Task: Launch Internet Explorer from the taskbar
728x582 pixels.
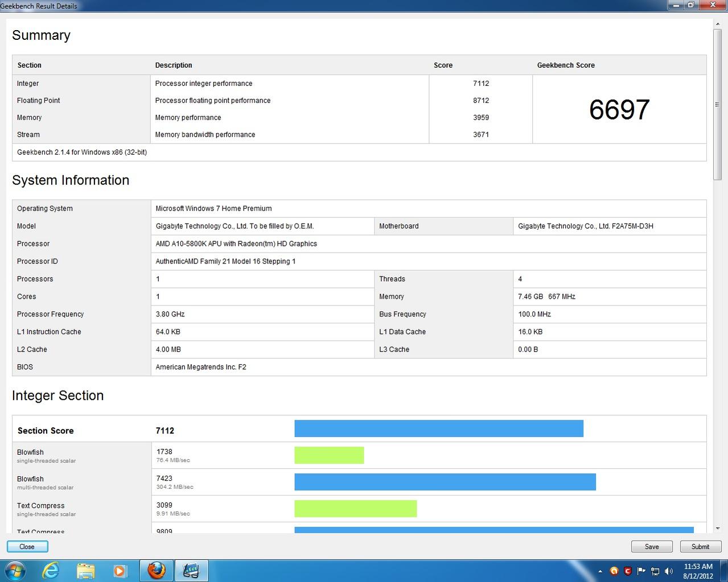Action: coord(51,570)
